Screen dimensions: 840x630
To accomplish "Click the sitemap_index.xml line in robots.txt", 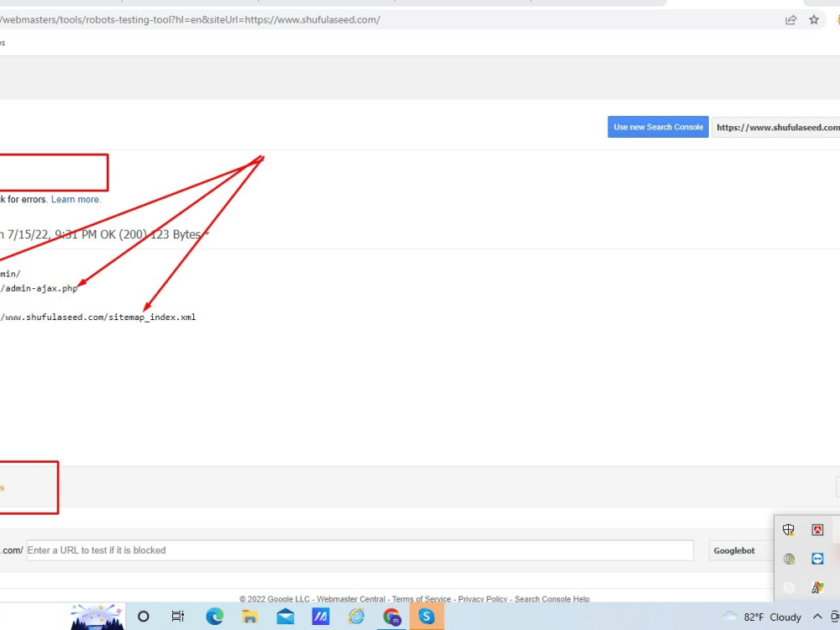I will pos(98,318).
